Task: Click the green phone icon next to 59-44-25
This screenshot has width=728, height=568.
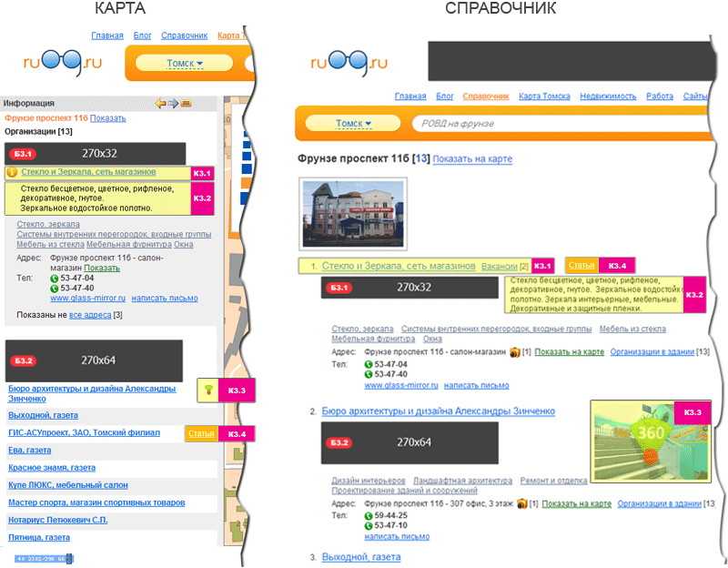Action: tap(369, 515)
